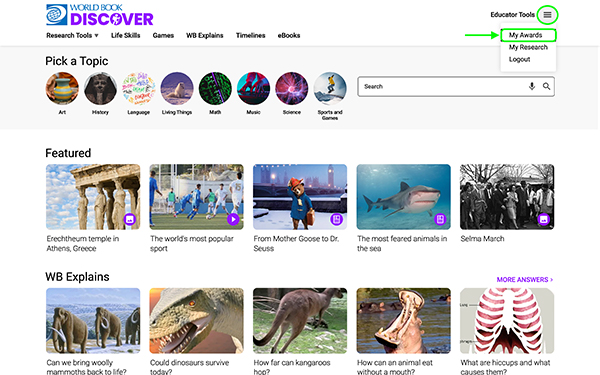
Task: Open the Erechtheum temple thumbnail
Action: point(93,197)
